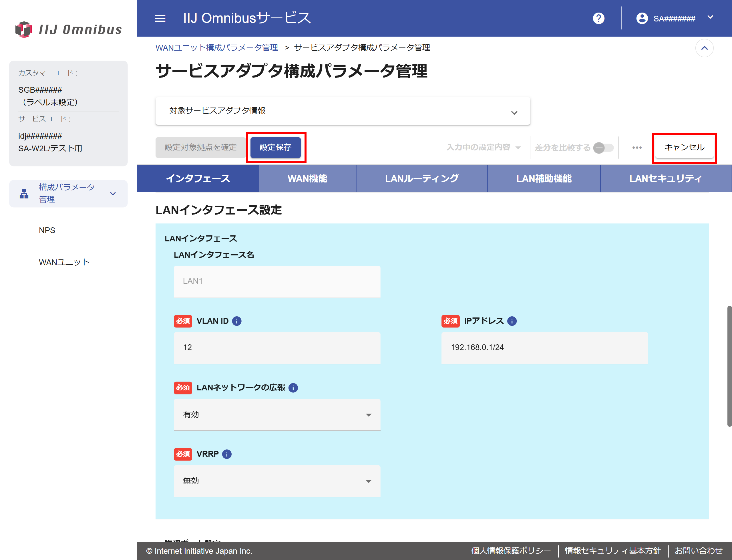
Task: Click the 設定対象拠点を確定 button
Action: [x=200, y=147]
